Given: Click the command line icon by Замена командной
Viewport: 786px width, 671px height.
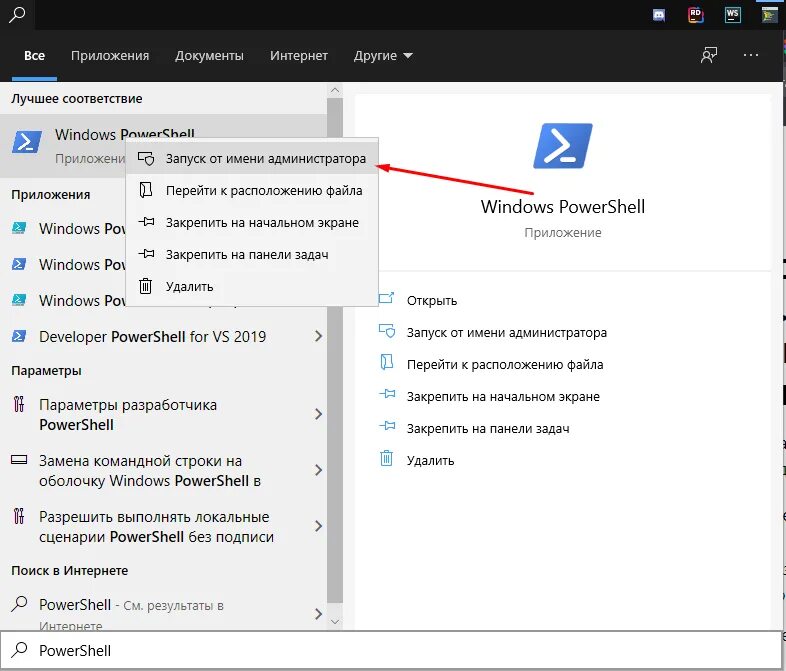Looking at the screenshot, I should (19, 459).
